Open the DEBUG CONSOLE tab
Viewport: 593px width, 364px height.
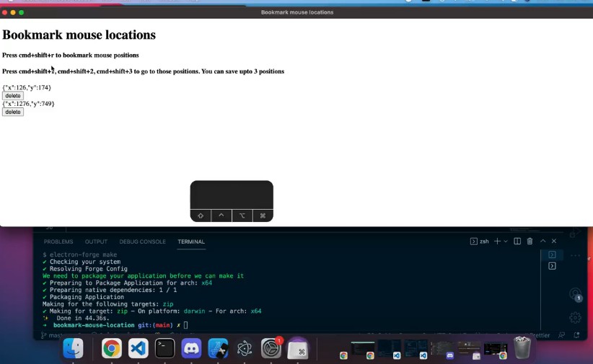(142, 241)
